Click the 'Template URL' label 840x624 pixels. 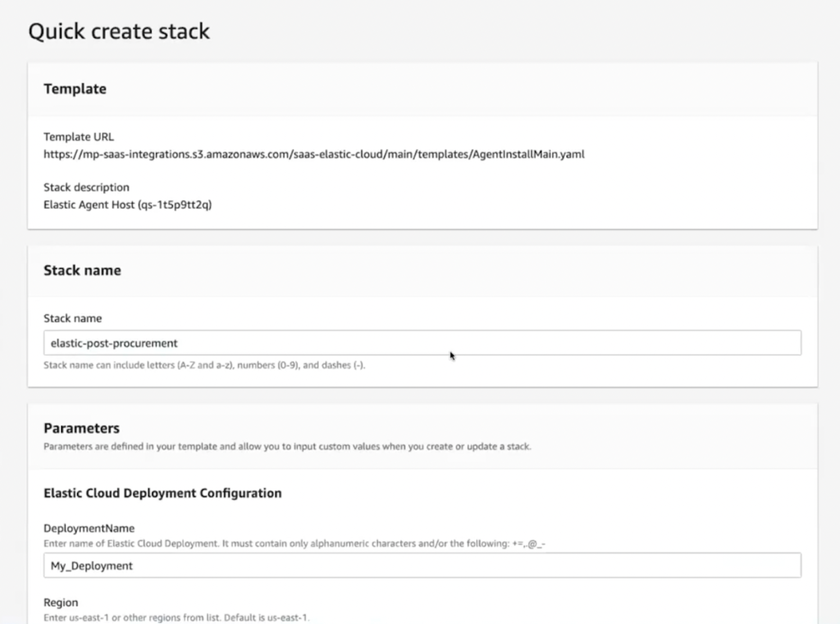[79, 137]
